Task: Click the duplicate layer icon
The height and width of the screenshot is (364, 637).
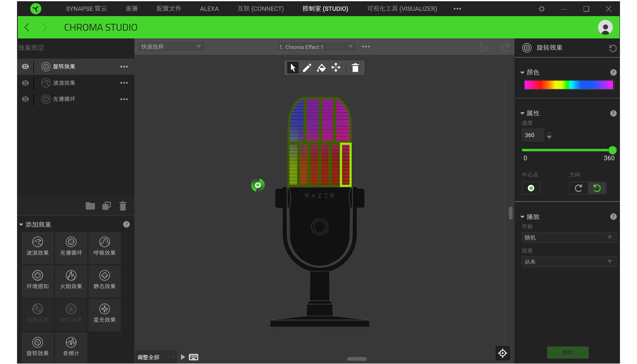Action: coord(106,206)
